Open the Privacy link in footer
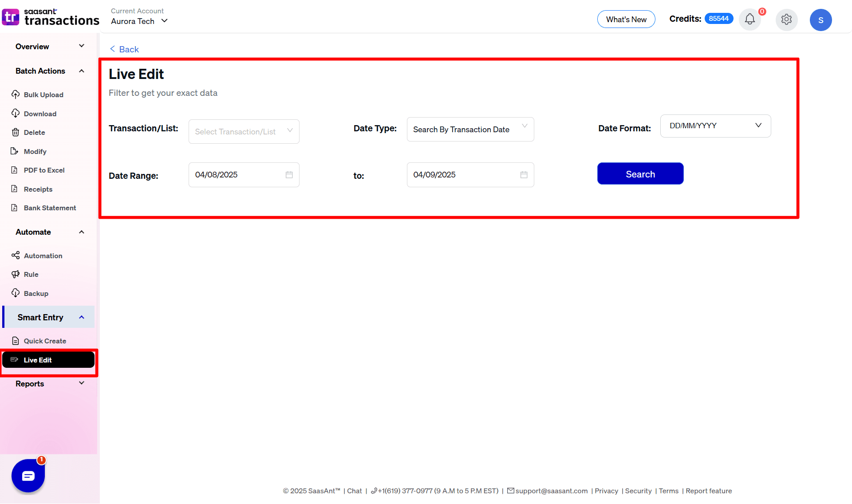This screenshot has height=504, width=852. tap(606, 491)
